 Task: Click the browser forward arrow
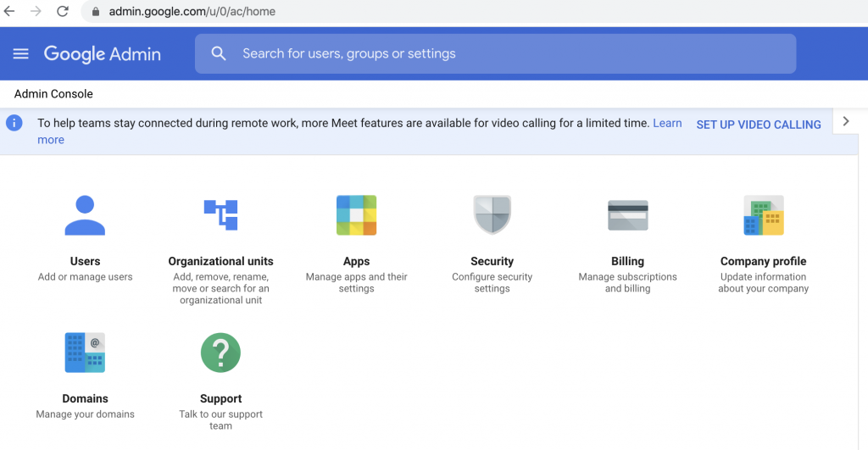[x=36, y=11]
